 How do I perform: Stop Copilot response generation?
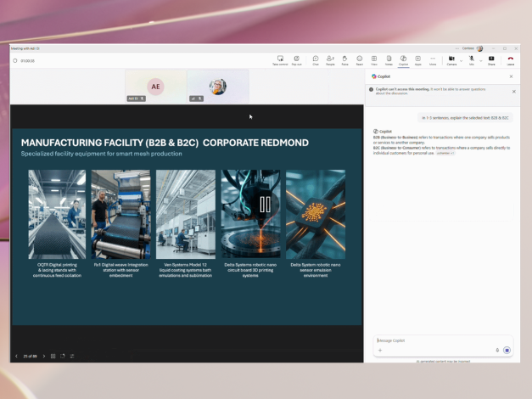coord(507,350)
